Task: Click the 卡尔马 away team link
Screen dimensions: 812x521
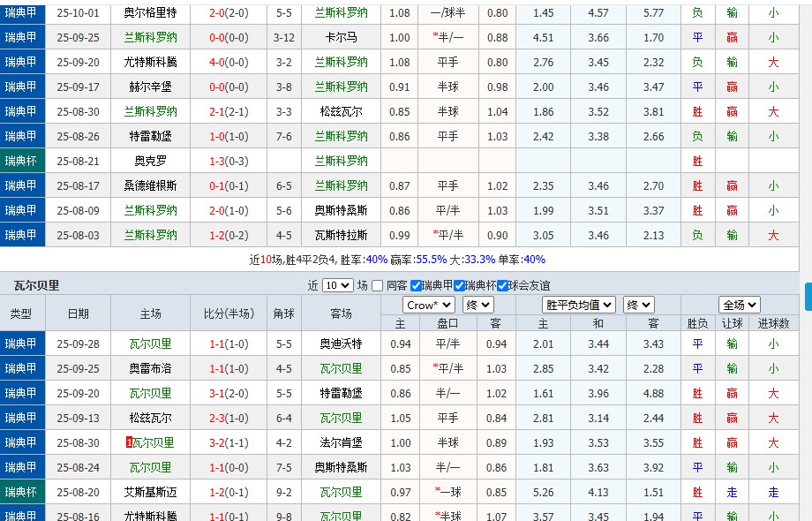Action: click(x=339, y=37)
